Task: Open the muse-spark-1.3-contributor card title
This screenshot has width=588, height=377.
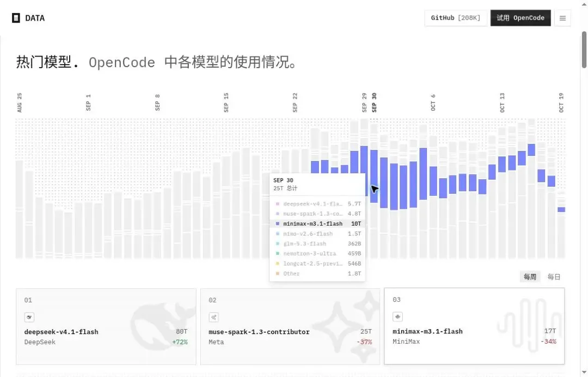Action: (259, 332)
